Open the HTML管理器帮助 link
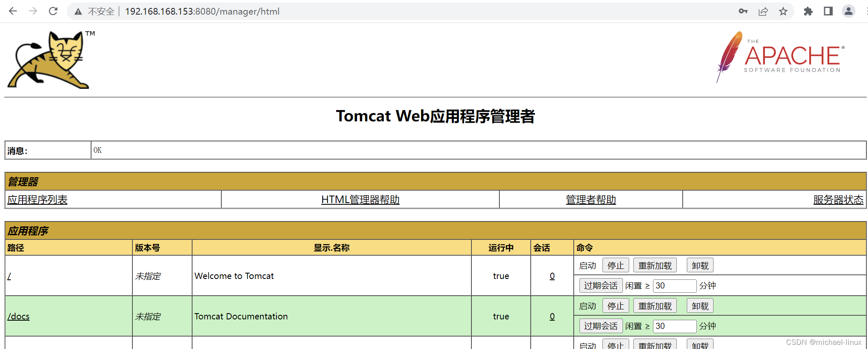The width and height of the screenshot is (868, 349). (x=360, y=200)
